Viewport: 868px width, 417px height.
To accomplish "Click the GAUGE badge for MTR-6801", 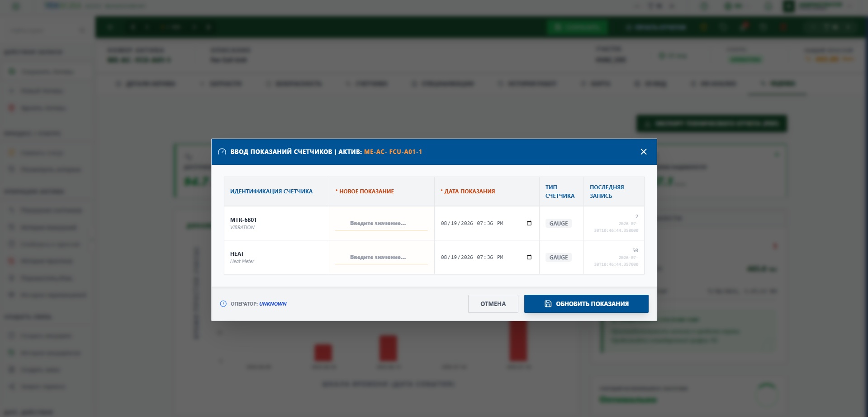I will click(x=559, y=223).
